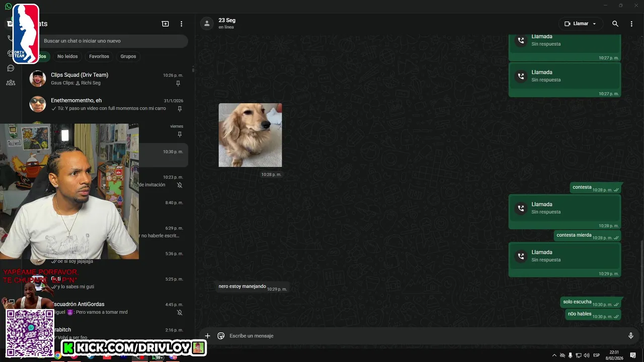Click the taskbar microphone tray icon

tap(570, 355)
